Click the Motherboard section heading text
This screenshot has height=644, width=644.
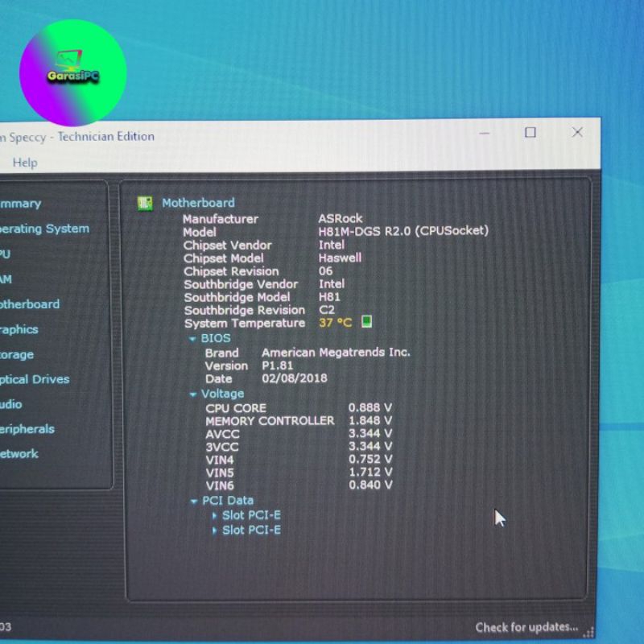(198, 203)
